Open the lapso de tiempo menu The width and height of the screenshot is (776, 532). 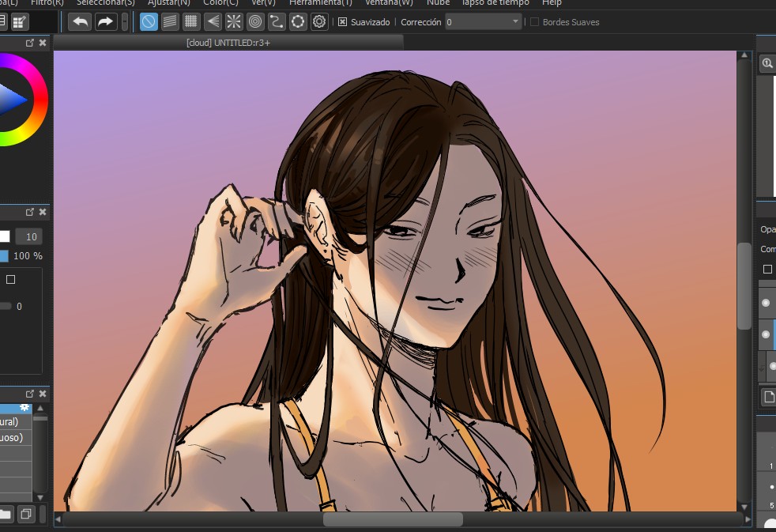(x=495, y=3)
